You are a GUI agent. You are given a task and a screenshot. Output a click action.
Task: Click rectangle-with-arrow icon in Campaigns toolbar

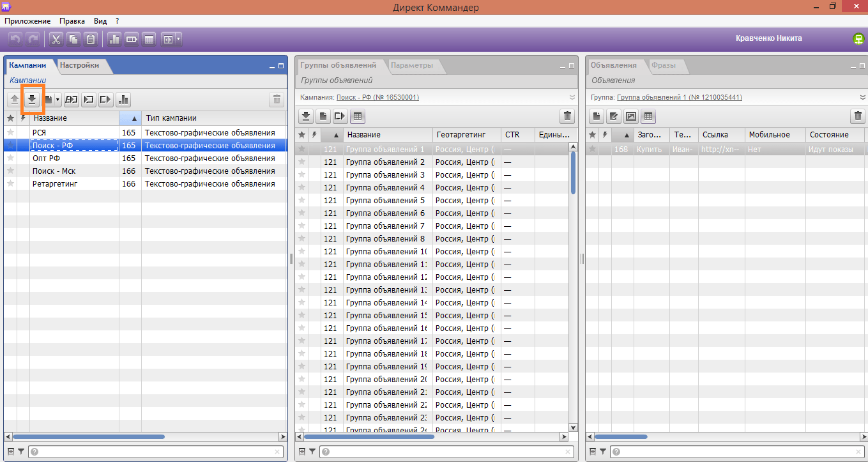(106, 99)
